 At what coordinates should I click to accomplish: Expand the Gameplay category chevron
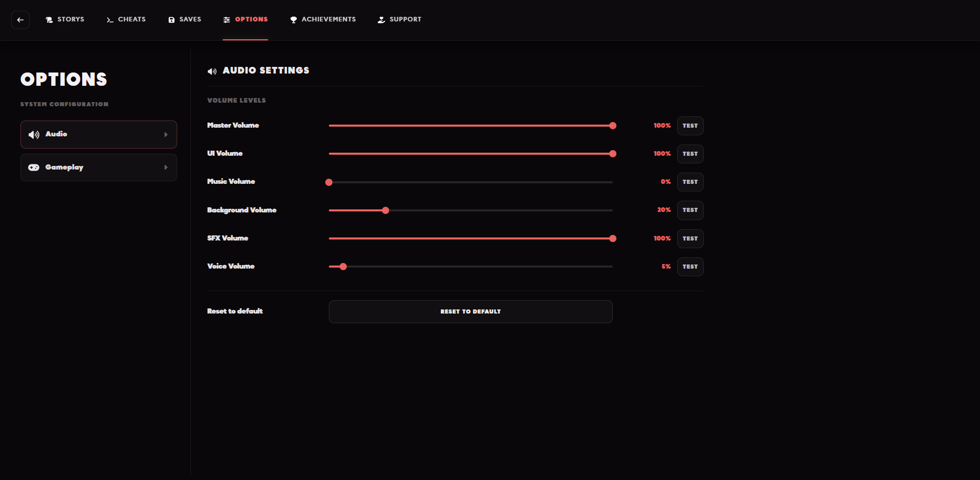166,167
